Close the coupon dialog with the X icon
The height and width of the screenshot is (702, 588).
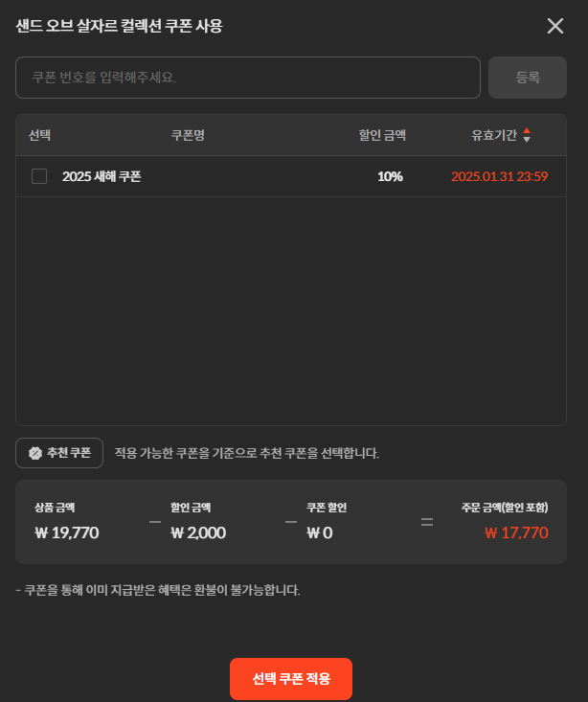[554, 26]
